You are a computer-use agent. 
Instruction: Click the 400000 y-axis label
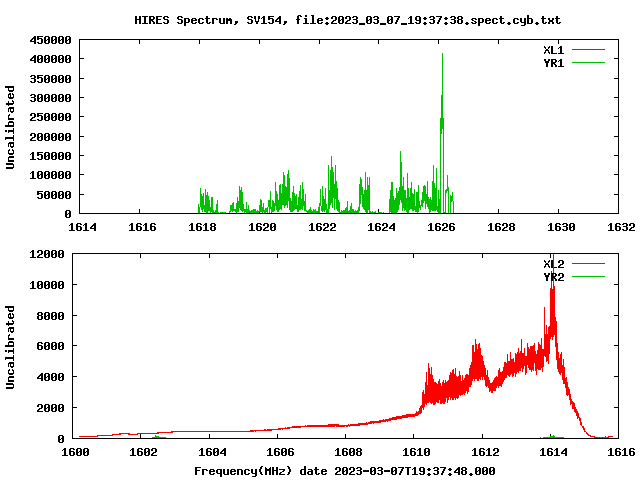click(50, 59)
